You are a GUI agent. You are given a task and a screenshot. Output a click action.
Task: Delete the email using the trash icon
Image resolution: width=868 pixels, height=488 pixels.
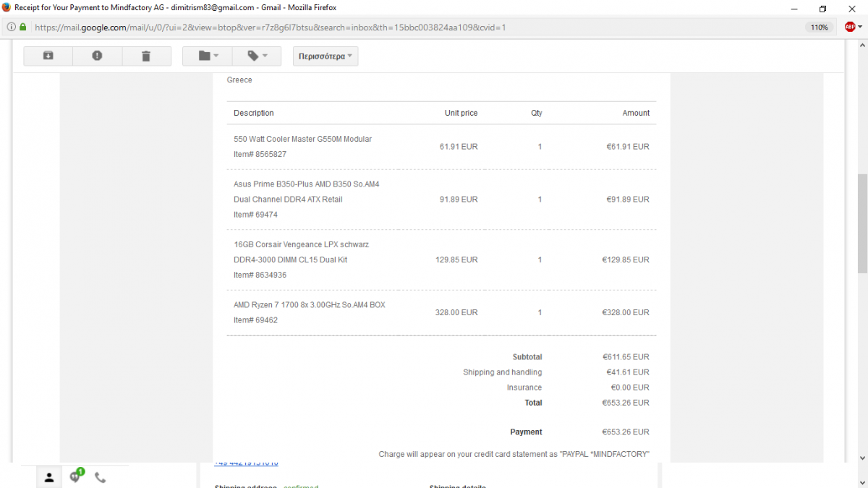click(146, 56)
